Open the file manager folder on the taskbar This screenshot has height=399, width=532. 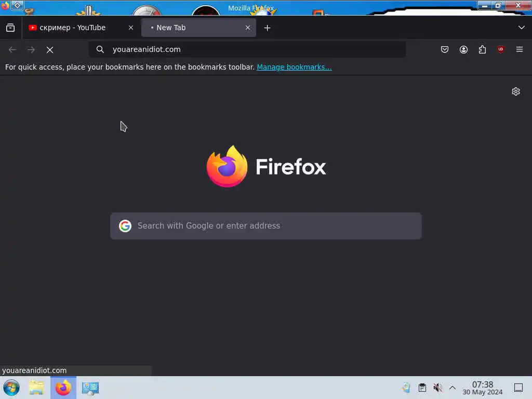click(x=36, y=388)
